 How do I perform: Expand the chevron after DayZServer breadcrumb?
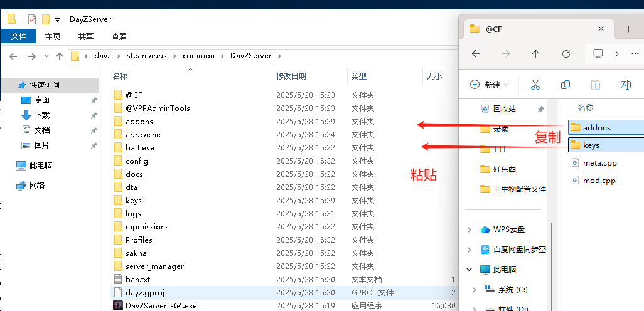(x=280, y=56)
